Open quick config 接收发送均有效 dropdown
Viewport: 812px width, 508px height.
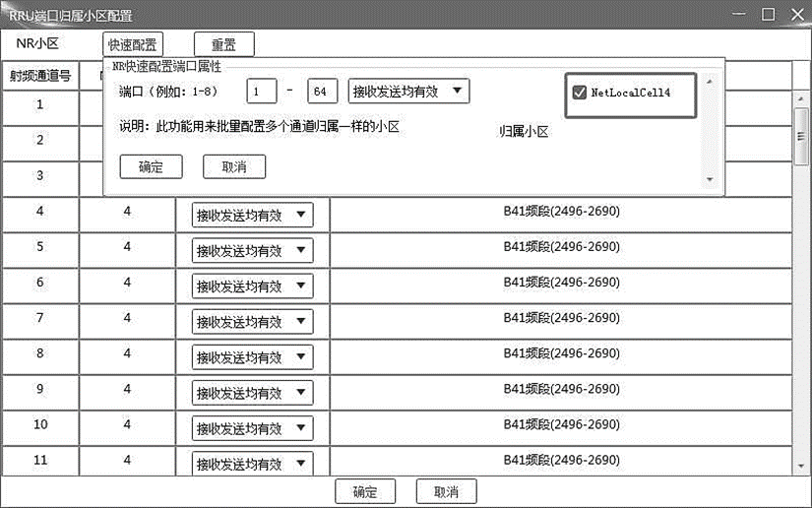408,92
